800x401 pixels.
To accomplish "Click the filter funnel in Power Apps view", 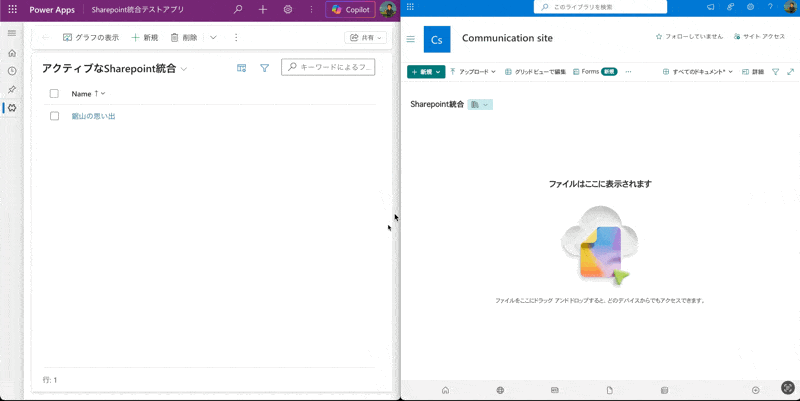I will pyautogui.click(x=265, y=68).
